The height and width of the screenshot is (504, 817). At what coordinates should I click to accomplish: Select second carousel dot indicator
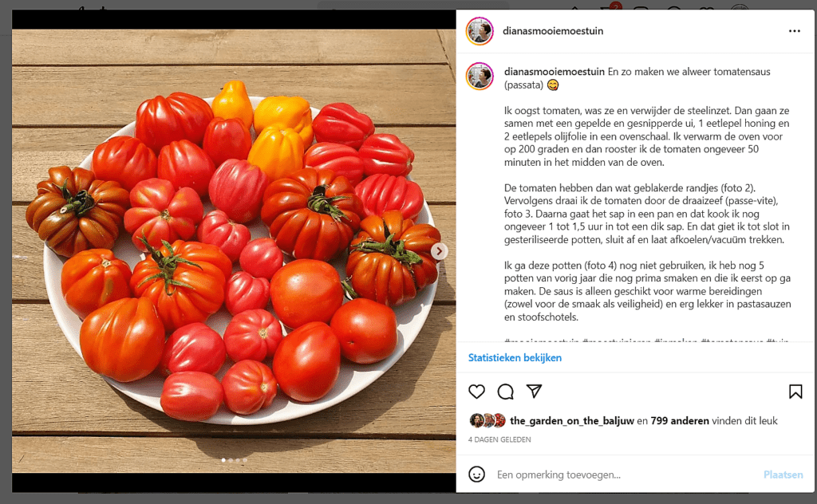pyautogui.click(x=231, y=460)
